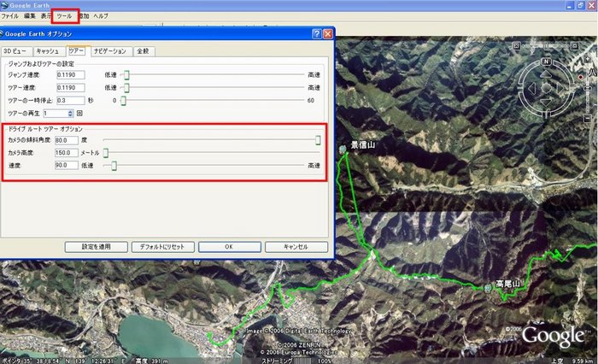This screenshot has width=598, height=364.
Task: Click the ツアーの再生 count field
Action: 56,114
